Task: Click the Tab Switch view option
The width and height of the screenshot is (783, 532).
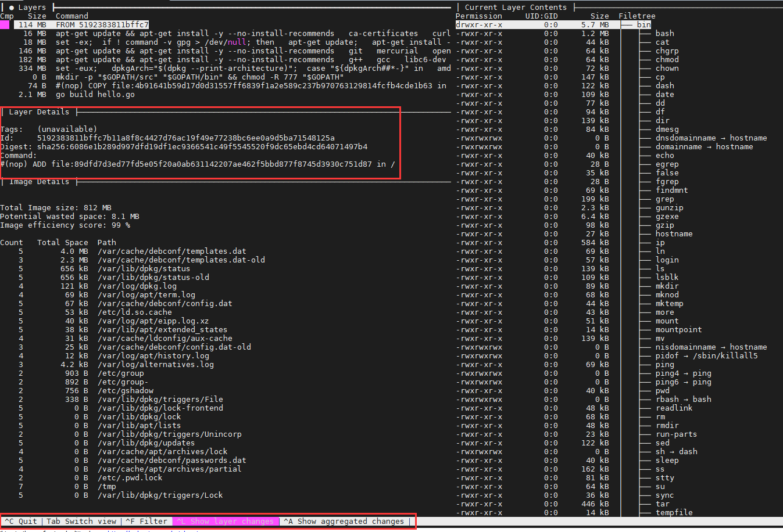Action: pos(81,522)
